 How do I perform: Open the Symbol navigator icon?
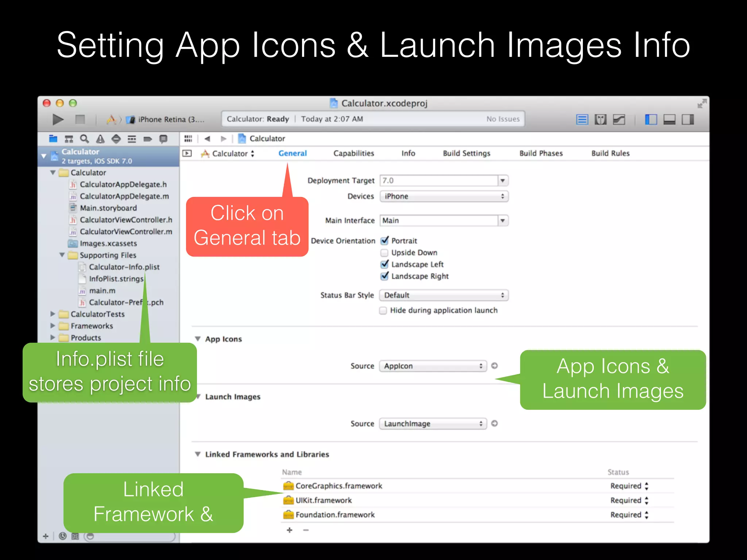click(x=69, y=139)
